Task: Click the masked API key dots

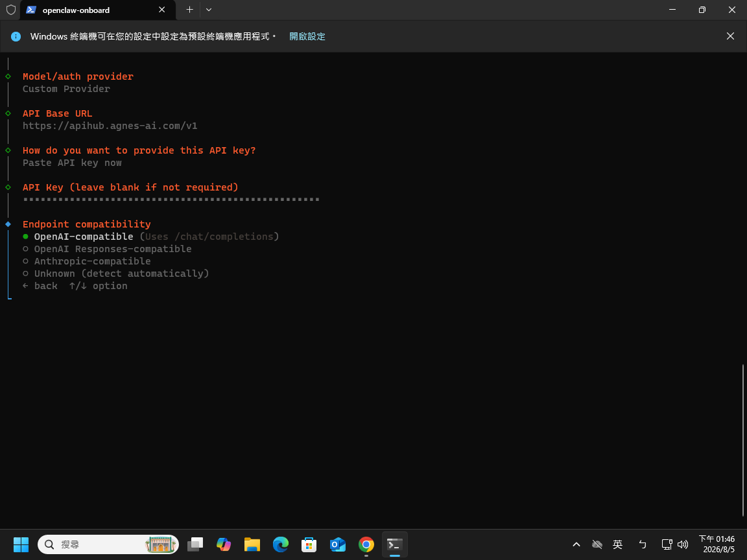Action: coord(171,200)
